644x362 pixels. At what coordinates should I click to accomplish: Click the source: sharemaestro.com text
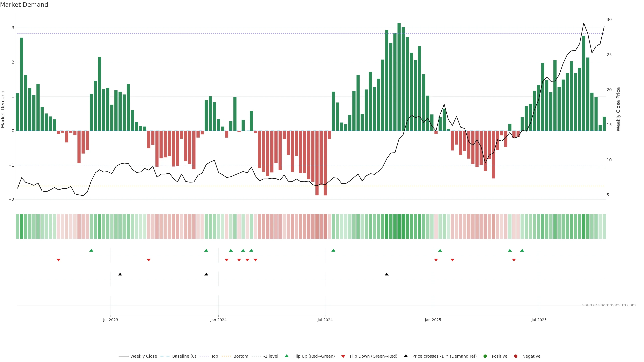pyautogui.click(x=609, y=305)
